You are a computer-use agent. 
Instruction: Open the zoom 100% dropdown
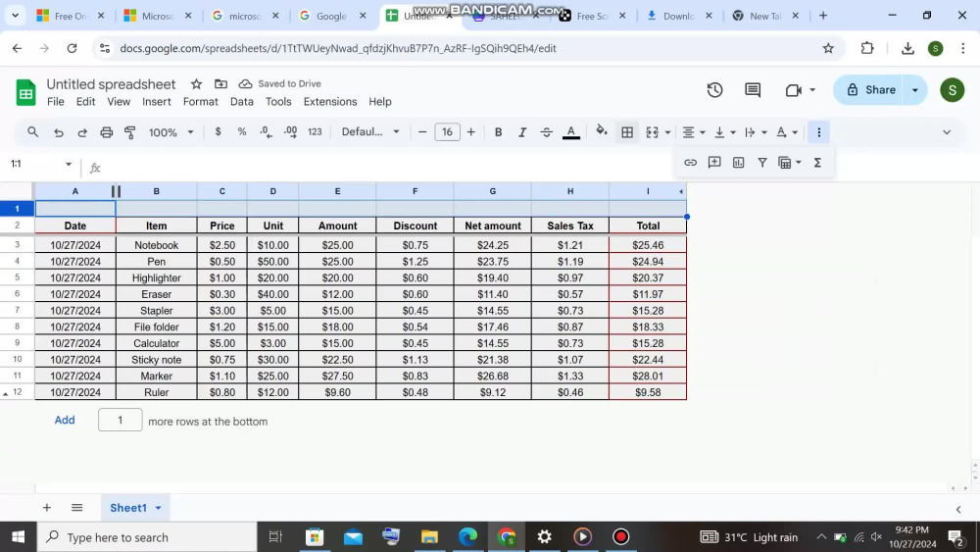(171, 132)
